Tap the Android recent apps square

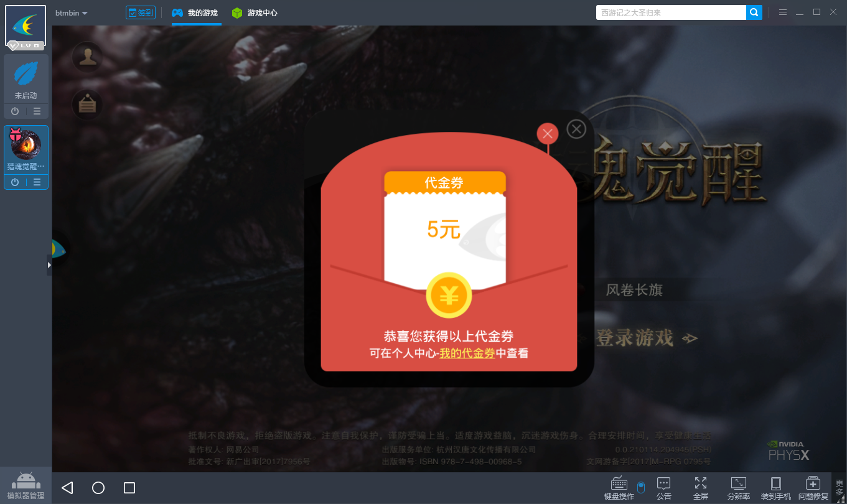pyautogui.click(x=129, y=488)
